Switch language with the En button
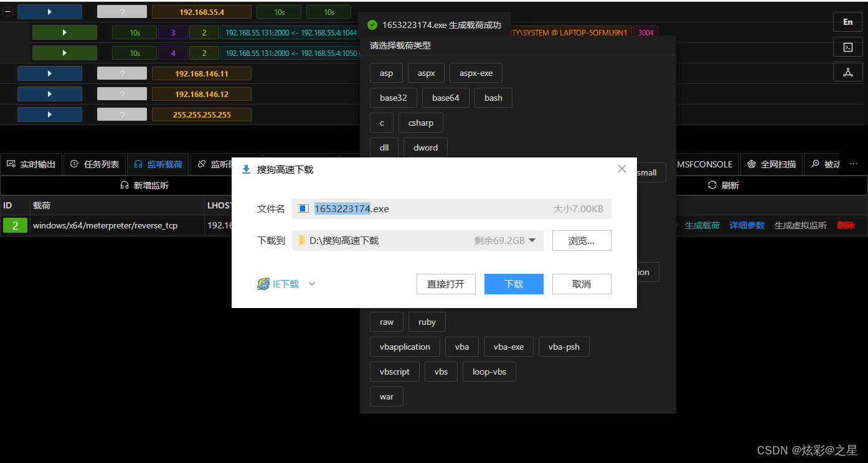Image resolution: width=868 pixels, height=463 pixels. (848, 22)
